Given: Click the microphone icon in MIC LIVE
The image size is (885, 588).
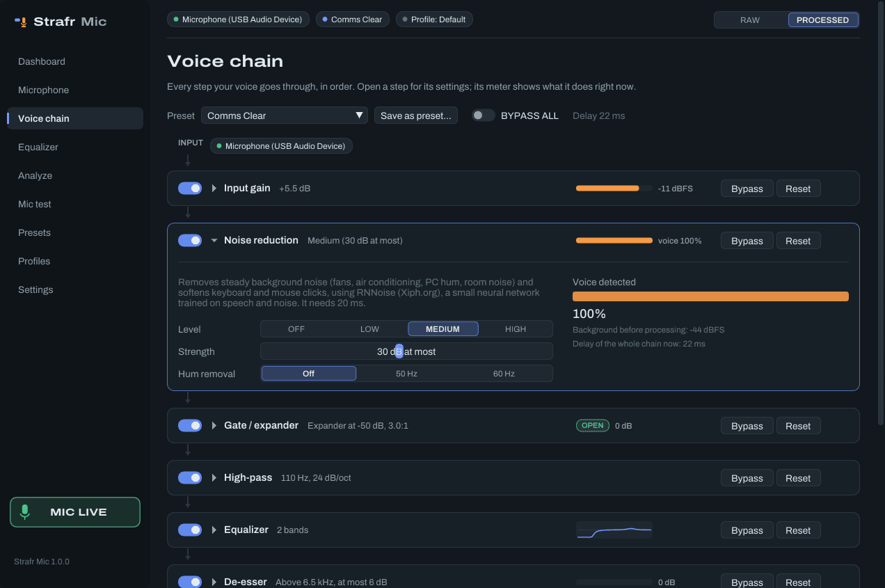Looking at the screenshot, I should [25, 512].
